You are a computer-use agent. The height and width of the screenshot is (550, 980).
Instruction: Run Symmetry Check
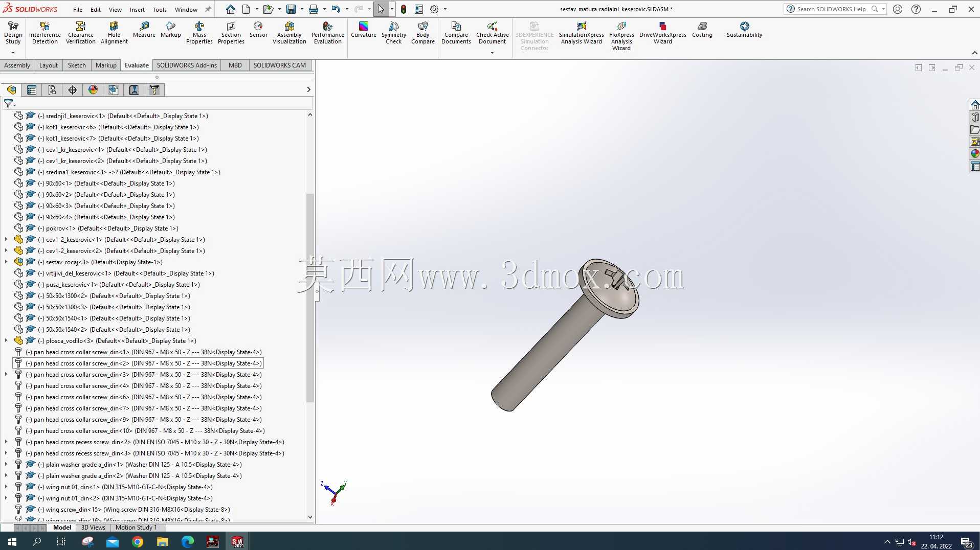point(394,34)
